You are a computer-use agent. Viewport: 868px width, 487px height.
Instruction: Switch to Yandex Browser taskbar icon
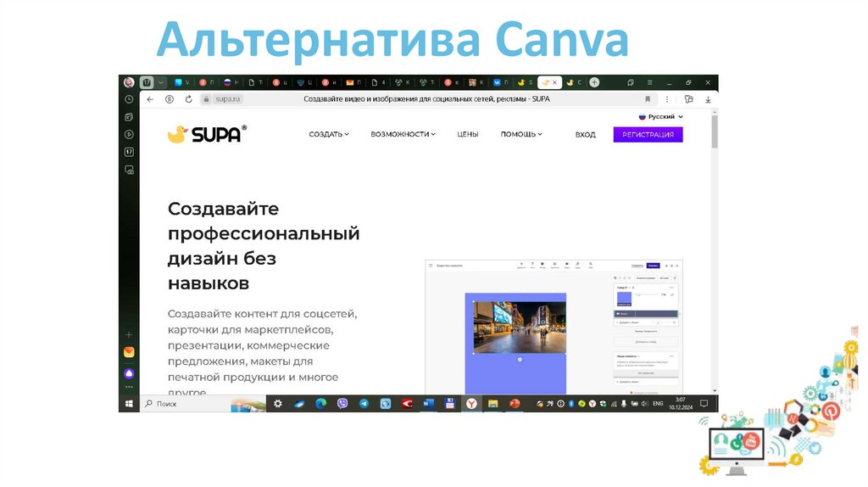point(471,404)
